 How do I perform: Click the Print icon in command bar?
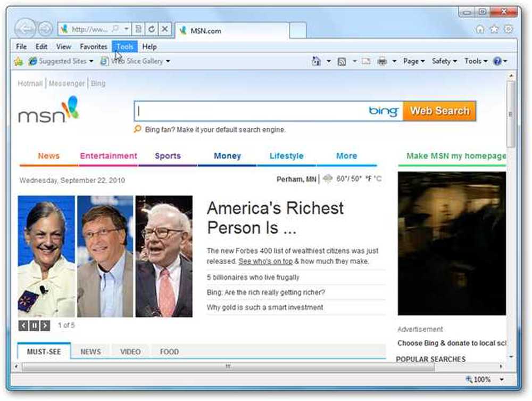382,61
